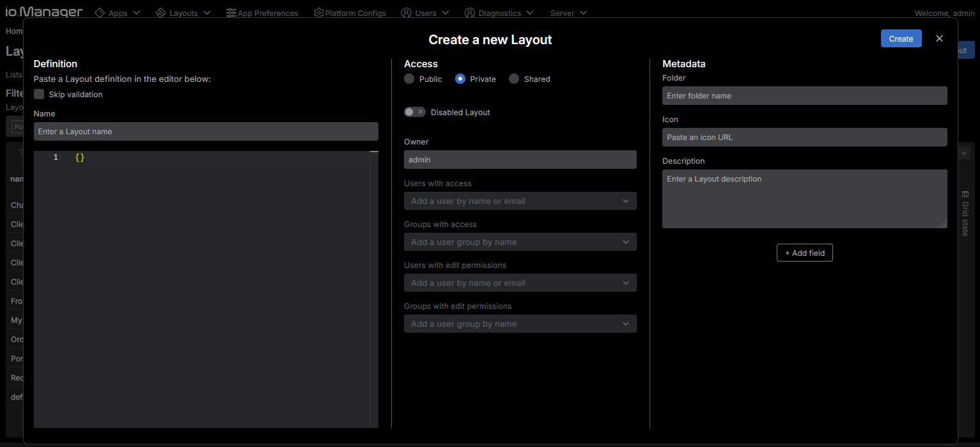Toggle the Disabled Layout switch

[x=415, y=112]
